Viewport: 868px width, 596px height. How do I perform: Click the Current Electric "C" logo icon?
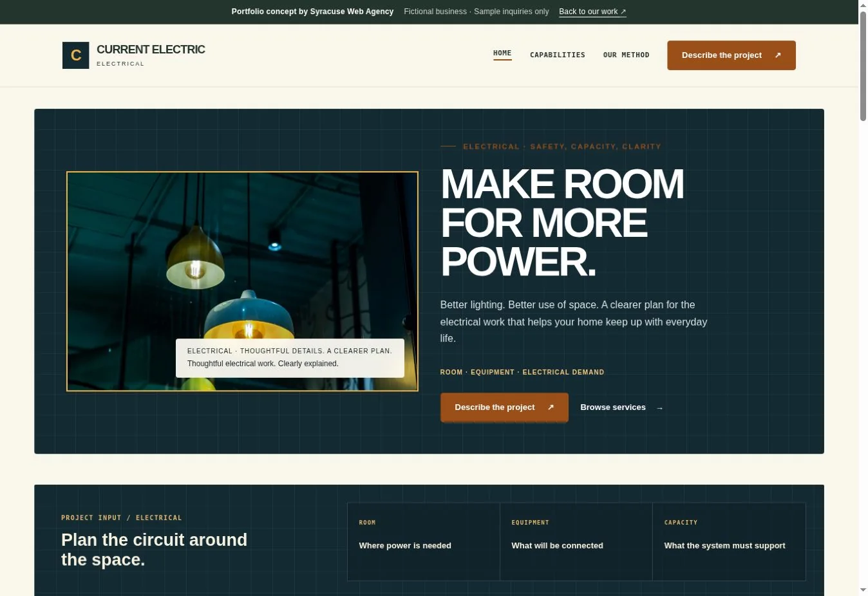(x=75, y=55)
